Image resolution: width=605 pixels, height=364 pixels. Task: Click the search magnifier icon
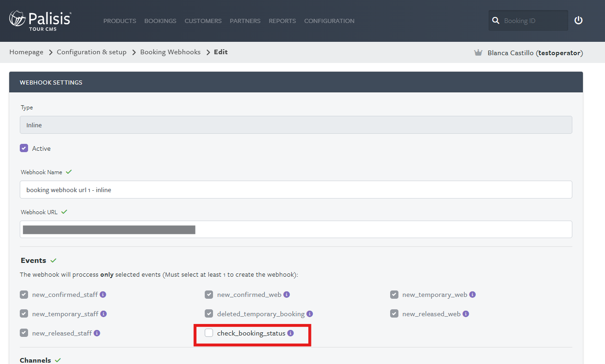(496, 21)
